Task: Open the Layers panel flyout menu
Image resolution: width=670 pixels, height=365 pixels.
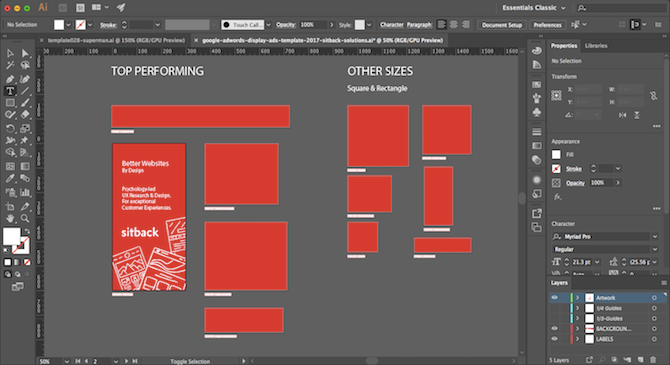Action: 664,283
